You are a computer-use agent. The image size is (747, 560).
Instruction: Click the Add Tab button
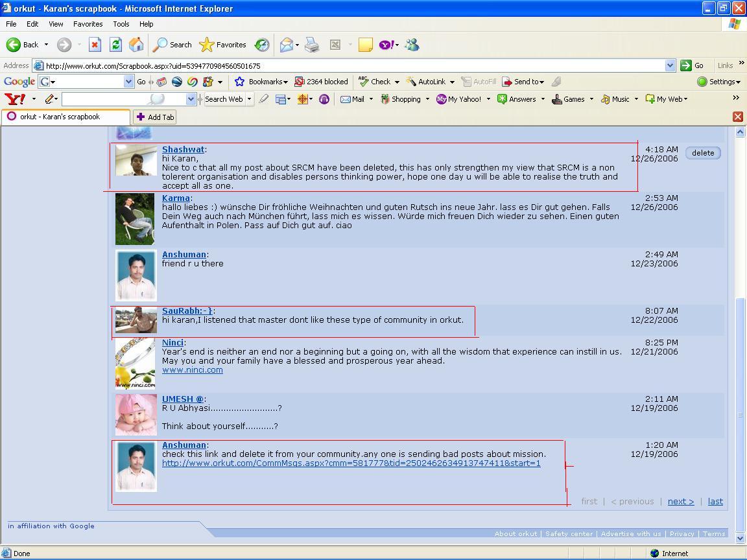155,117
